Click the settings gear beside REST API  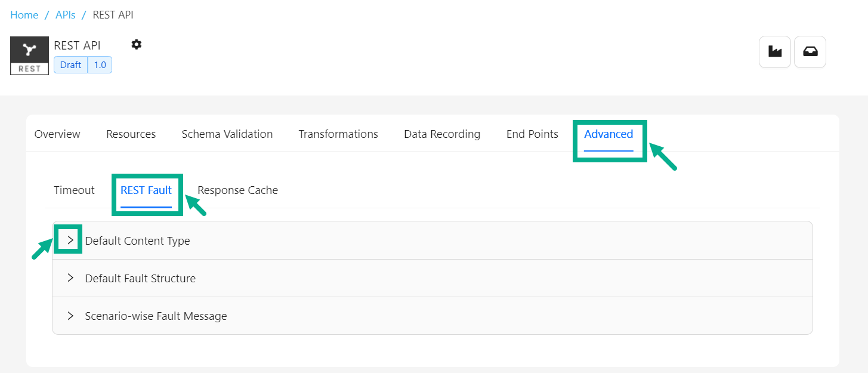tap(137, 45)
